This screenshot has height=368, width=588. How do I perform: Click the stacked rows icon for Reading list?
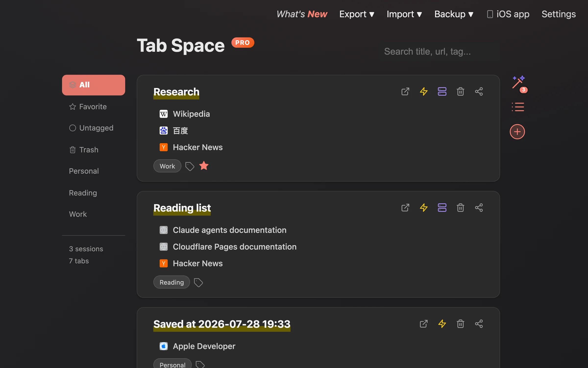(442, 208)
